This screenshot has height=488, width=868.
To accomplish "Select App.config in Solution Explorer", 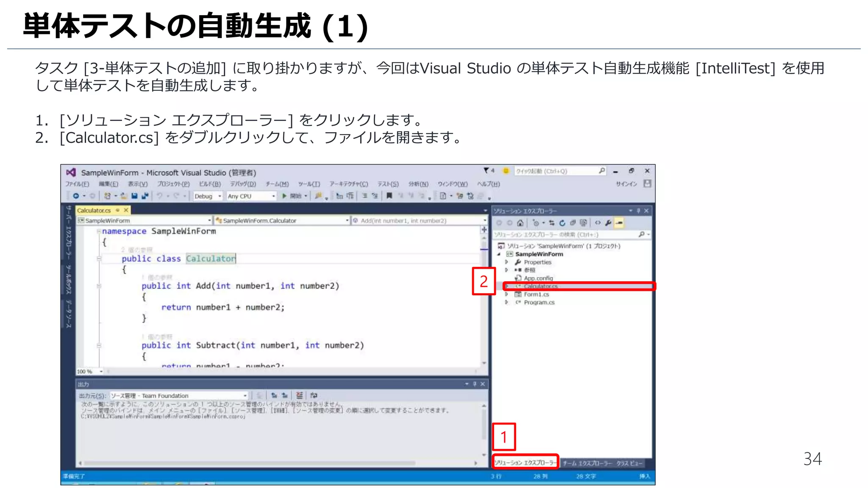I will coord(538,278).
